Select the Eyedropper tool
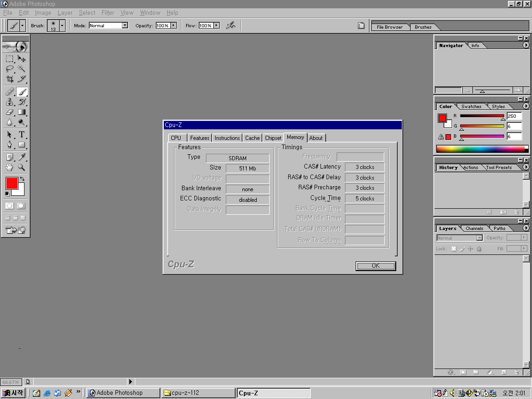The image size is (532, 399). (x=21, y=157)
